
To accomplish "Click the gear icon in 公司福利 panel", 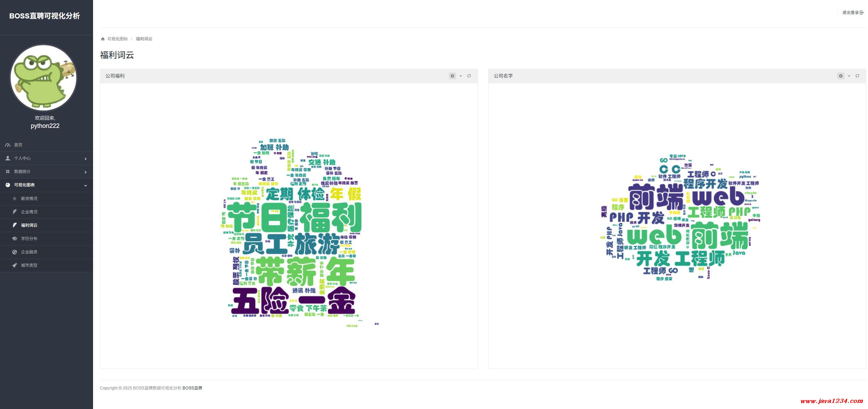I will coord(452,76).
